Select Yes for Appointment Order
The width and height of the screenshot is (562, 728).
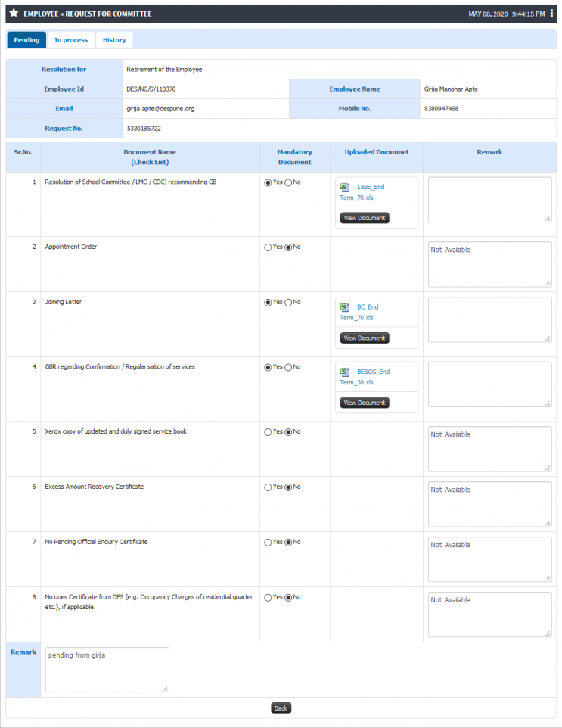(268, 247)
